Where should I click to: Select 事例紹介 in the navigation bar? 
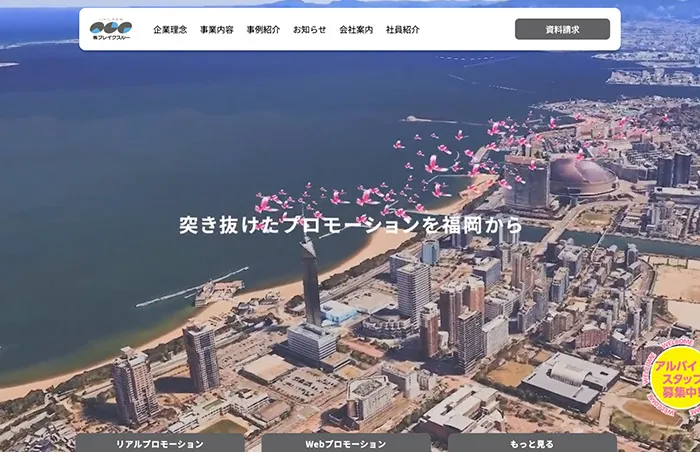[x=263, y=30]
